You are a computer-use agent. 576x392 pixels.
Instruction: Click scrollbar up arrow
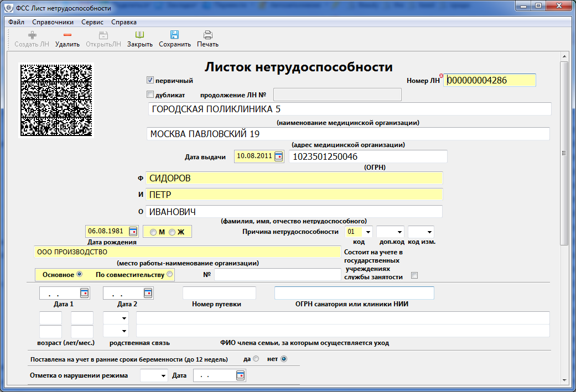coord(564,56)
